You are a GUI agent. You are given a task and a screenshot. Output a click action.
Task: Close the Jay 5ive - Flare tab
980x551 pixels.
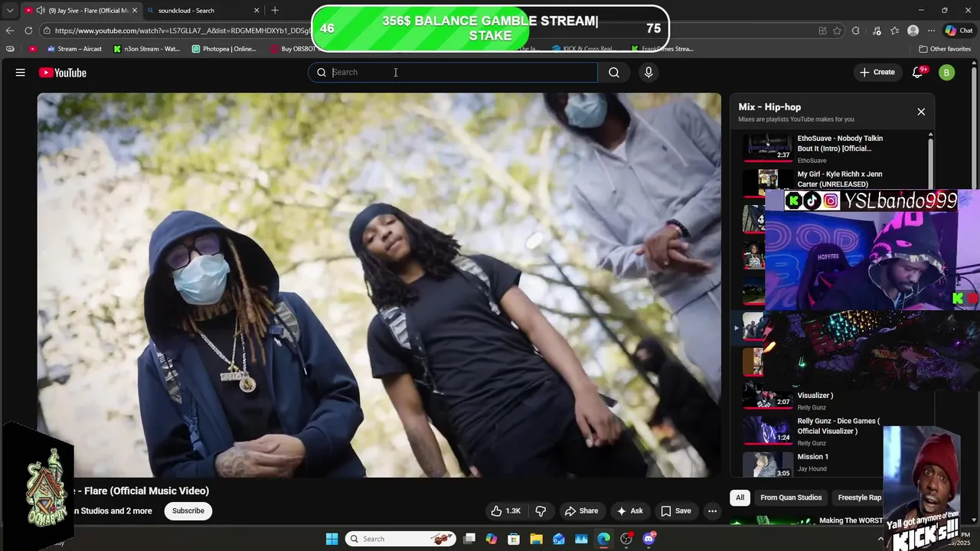click(134, 11)
